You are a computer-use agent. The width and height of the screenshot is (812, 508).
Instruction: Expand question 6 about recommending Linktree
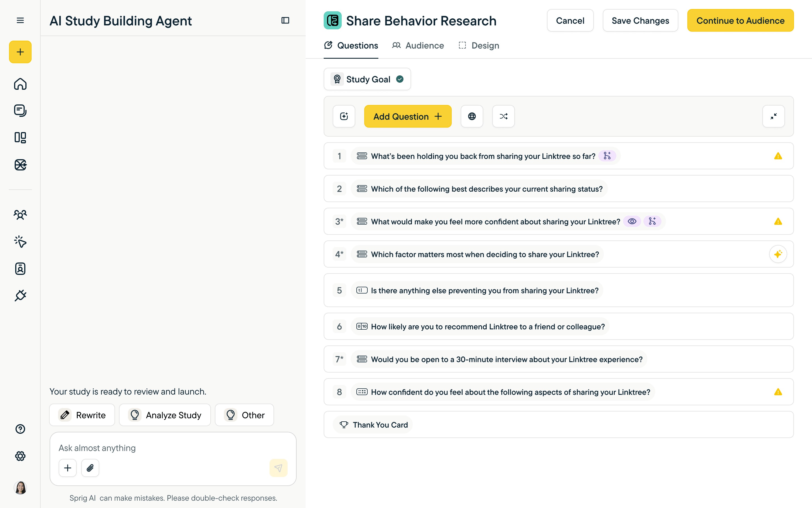(x=558, y=326)
